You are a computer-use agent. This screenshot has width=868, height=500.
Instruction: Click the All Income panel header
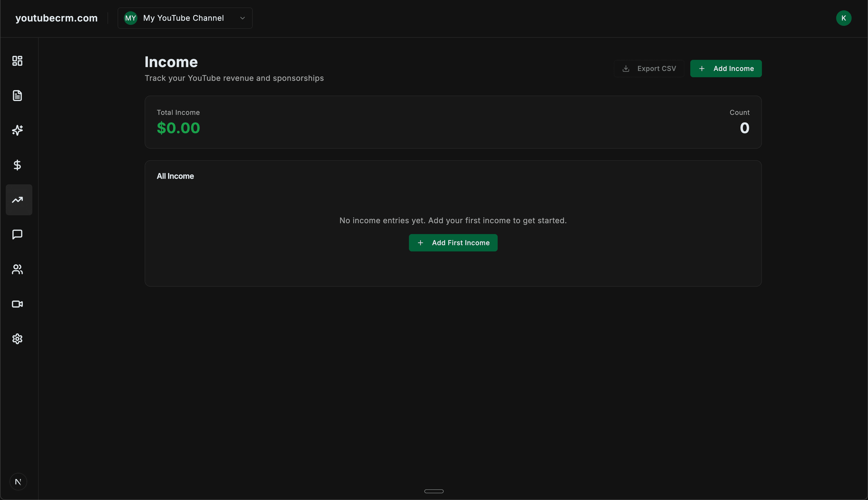click(x=175, y=176)
